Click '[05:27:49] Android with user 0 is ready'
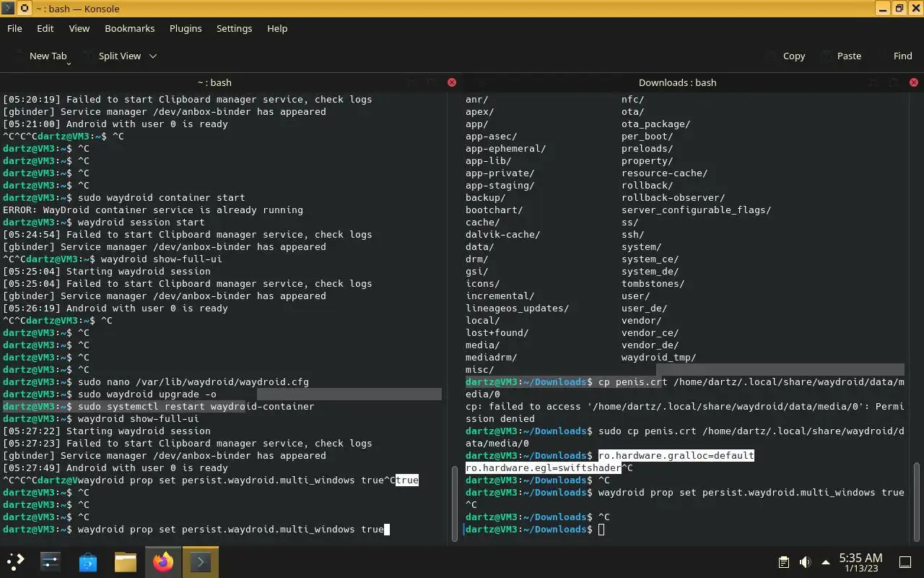The image size is (924, 578). [115, 468]
